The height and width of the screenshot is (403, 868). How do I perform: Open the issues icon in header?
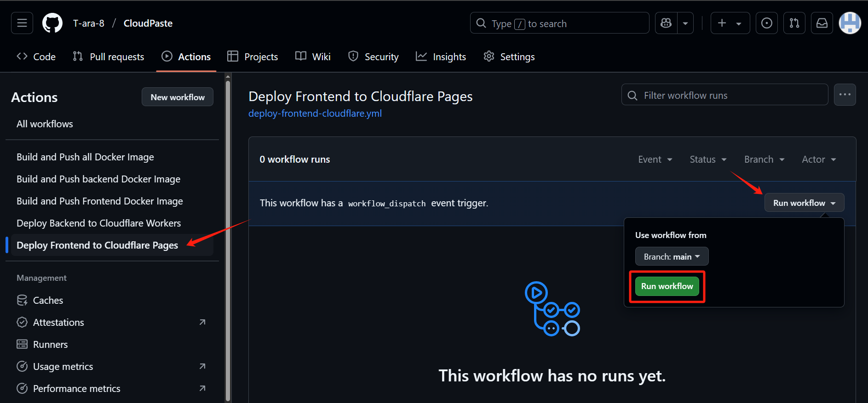767,23
